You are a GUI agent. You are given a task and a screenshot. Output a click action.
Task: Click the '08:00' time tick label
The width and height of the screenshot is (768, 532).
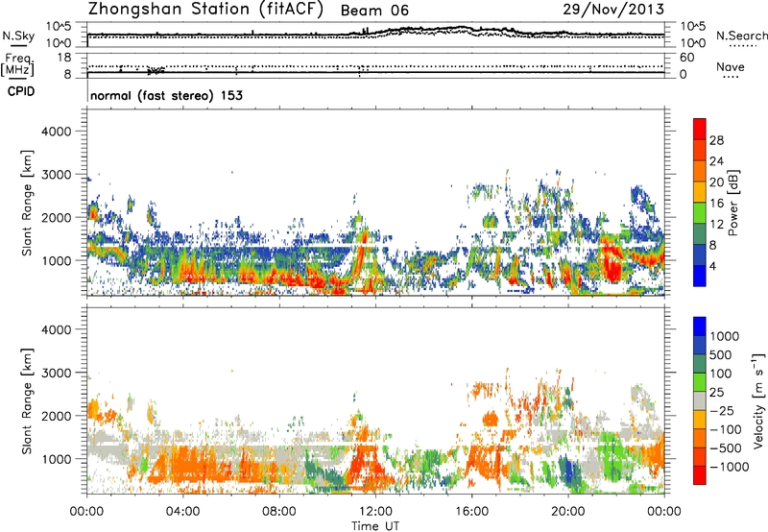coord(279,512)
